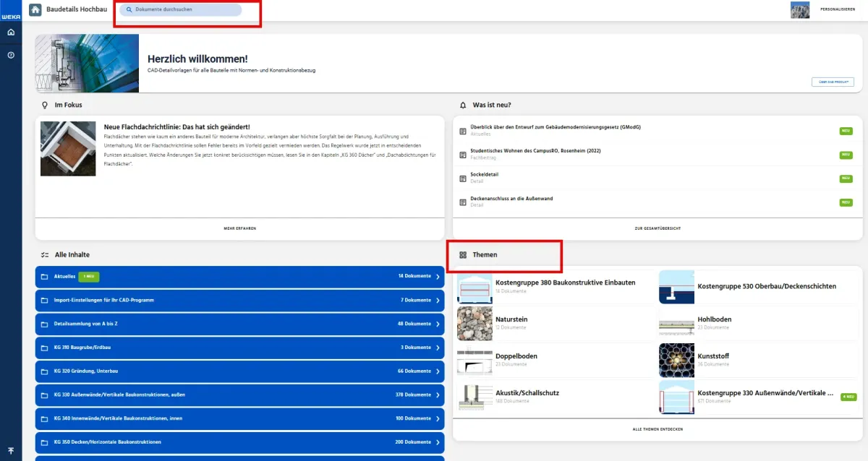Click the folder icon of KG 350 Decken row
Screen dimensions: 868x461
click(45, 442)
